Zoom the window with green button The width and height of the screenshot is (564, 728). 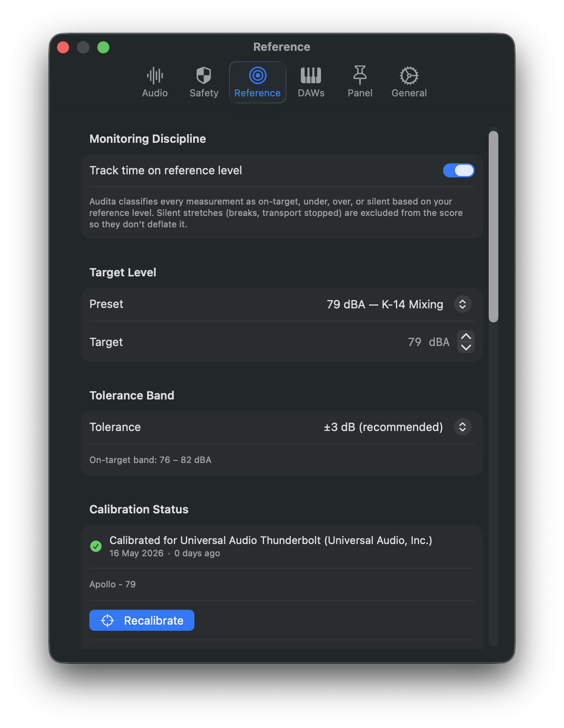[103, 47]
